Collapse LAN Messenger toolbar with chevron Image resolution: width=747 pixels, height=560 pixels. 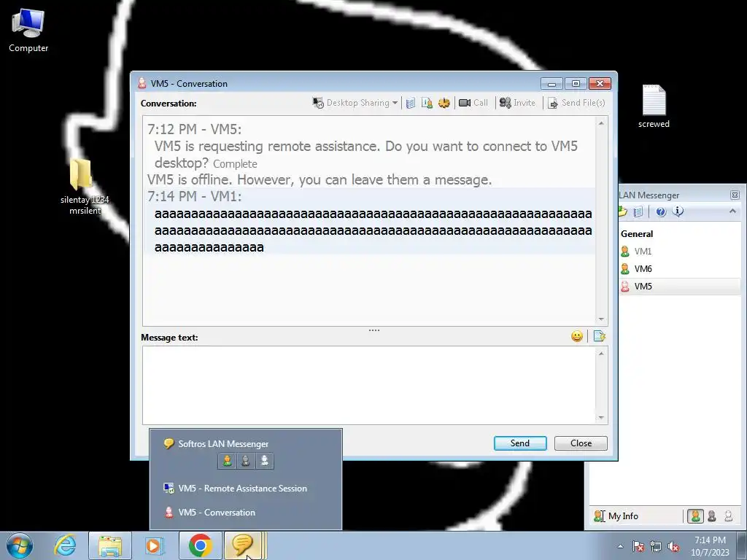[x=732, y=211]
